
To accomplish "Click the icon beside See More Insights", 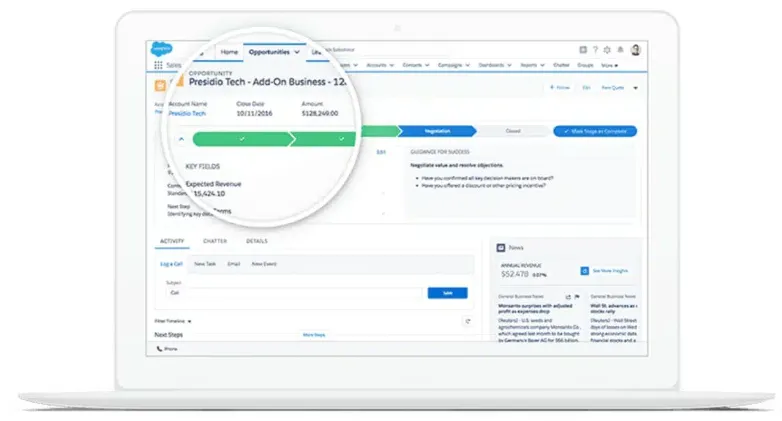I will [585, 271].
